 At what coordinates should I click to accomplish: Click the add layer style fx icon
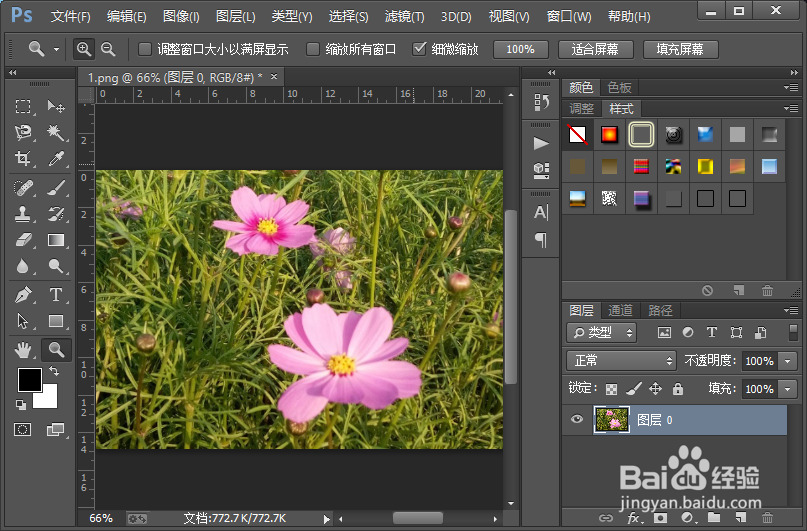(x=634, y=518)
